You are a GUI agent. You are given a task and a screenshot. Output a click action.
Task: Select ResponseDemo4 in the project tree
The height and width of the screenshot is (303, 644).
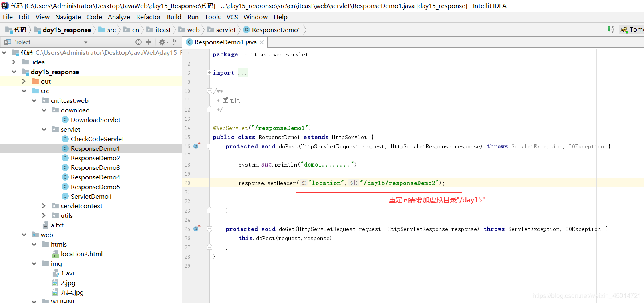click(95, 177)
